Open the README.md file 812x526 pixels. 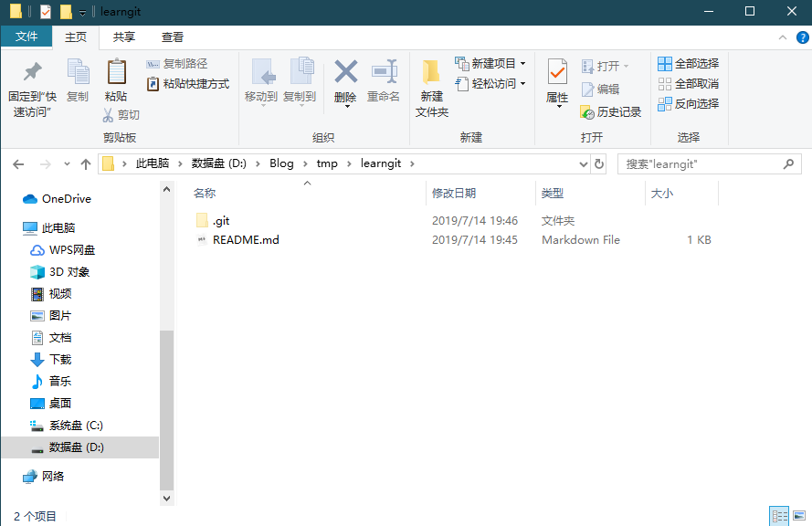[246, 240]
